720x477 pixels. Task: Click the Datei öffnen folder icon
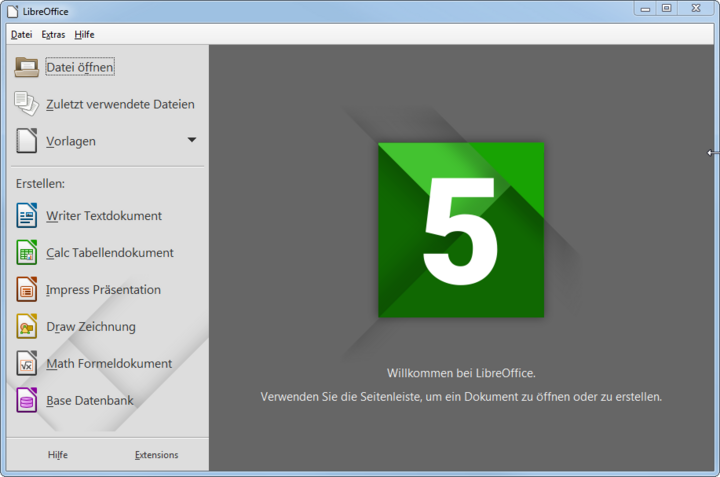[27, 67]
